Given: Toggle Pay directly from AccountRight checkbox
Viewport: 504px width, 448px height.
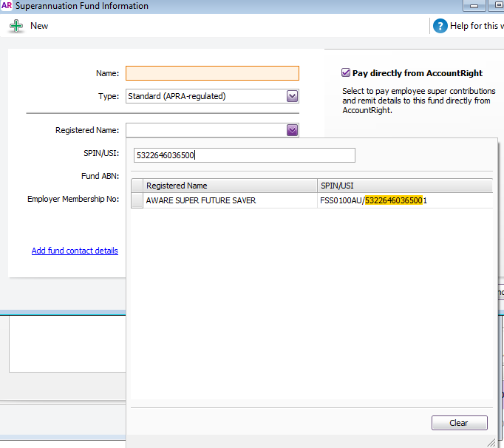Looking at the screenshot, I should point(346,73).
